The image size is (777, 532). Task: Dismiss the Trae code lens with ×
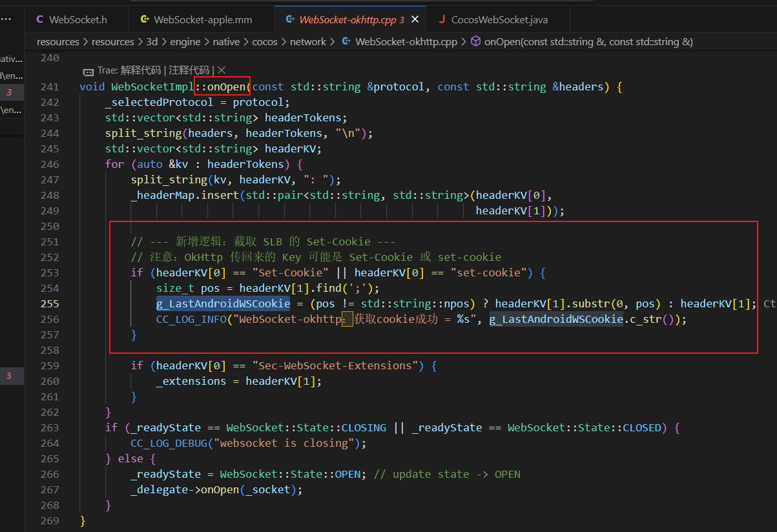222,70
